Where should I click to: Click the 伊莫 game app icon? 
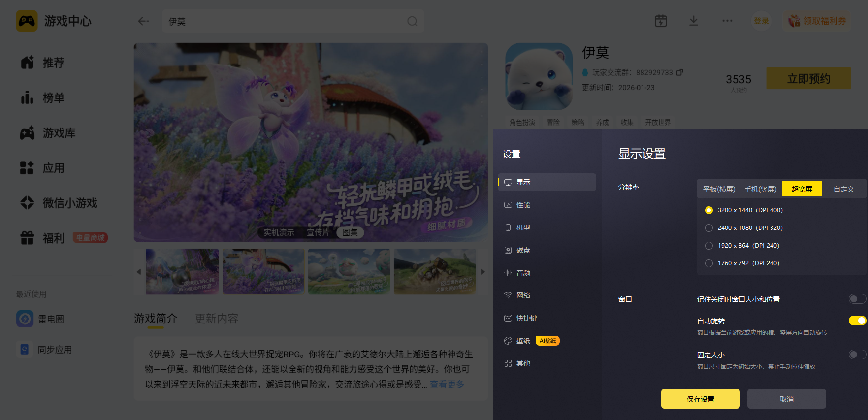539,76
